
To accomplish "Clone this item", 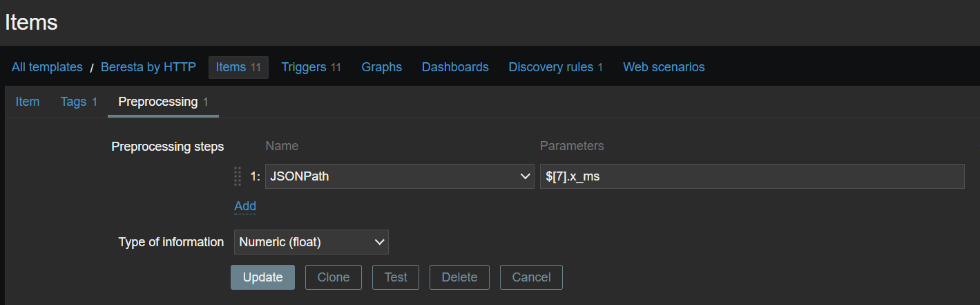I will coord(334,277).
